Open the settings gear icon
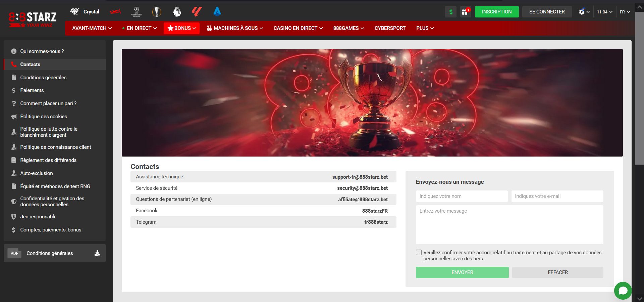644x302 pixels. click(x=584, y=12)
